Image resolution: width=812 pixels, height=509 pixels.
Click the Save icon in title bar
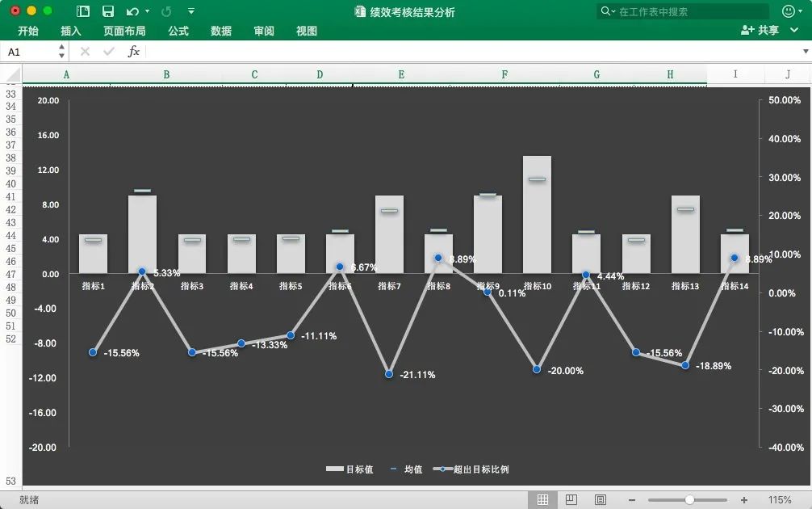pyautogui.click(x=107, y=11)
